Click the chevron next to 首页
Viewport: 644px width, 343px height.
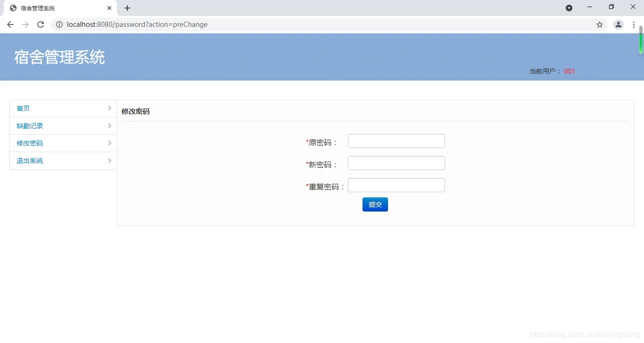click(109, 108)
